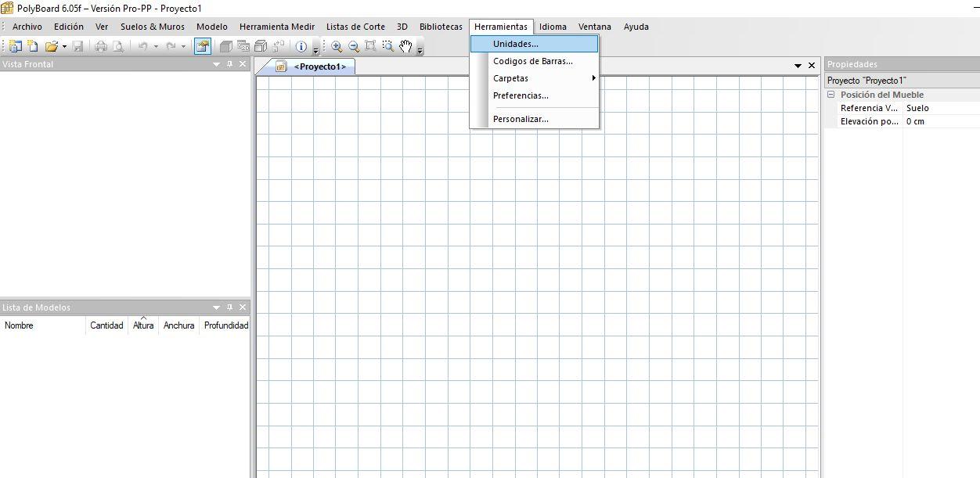Close the Lista de Modelos panel

point(243,307)
